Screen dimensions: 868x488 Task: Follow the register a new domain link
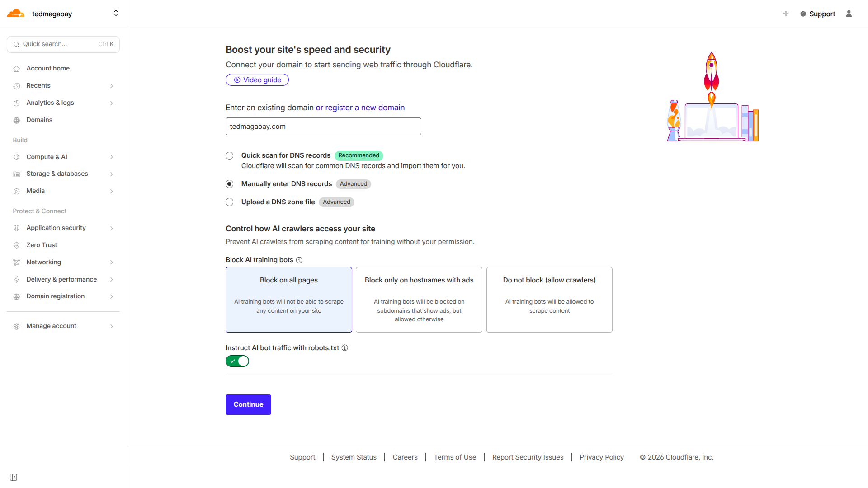click(x=365, y=108)
